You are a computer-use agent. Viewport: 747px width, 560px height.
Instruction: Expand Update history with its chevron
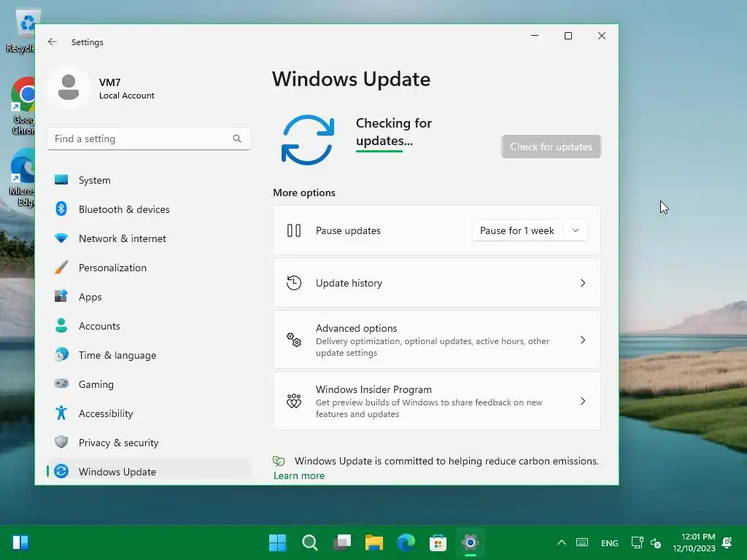pyautogui.click(x=583, y=283)
